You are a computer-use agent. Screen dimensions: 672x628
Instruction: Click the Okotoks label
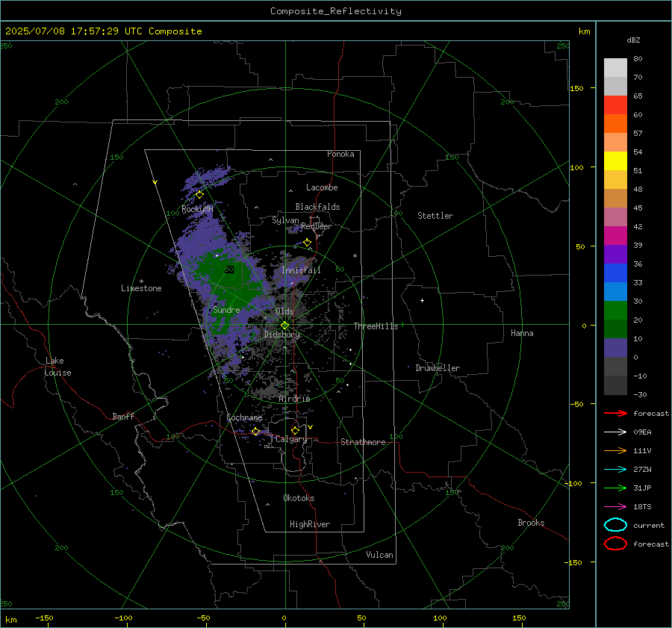tap(299, 498)
